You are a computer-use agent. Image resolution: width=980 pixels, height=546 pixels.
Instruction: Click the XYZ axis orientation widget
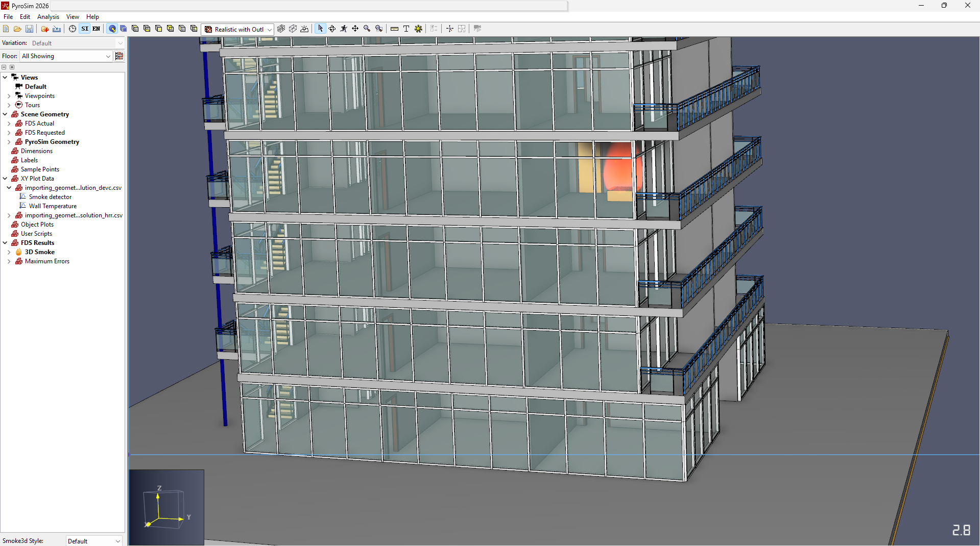click(166, 507)
